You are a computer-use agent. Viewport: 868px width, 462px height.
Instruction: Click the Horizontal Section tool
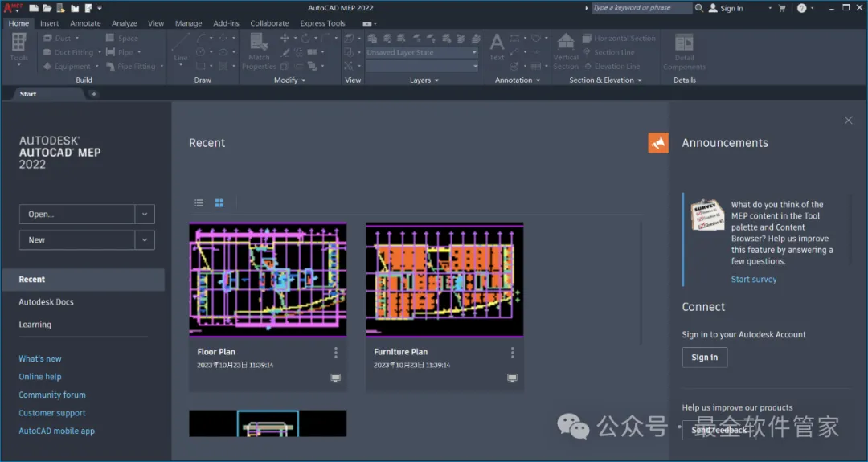(x=619, y=39)
